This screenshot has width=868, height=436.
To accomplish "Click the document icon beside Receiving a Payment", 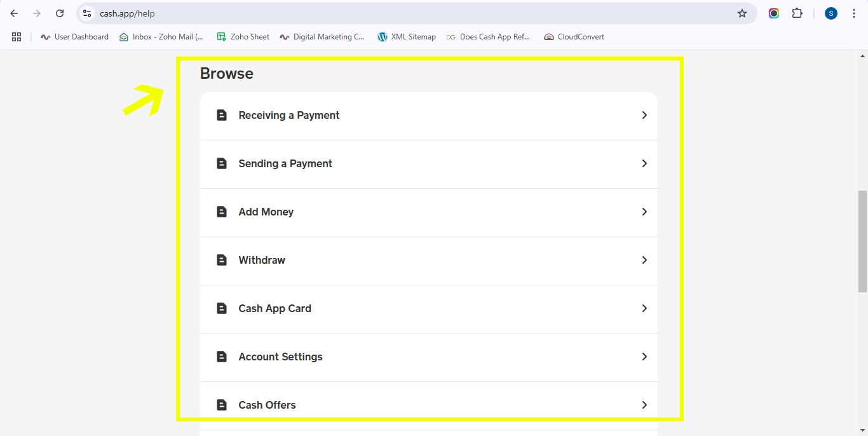I will [222, 115].
